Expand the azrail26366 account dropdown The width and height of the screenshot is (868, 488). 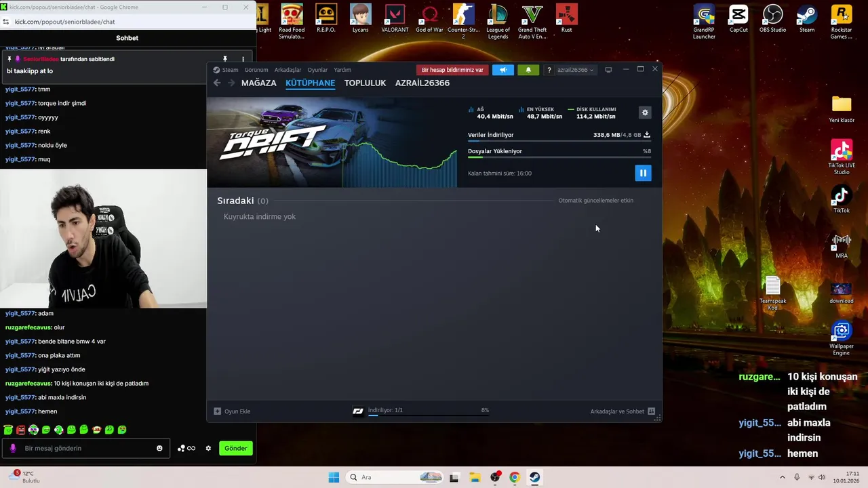tap(575, 70)
